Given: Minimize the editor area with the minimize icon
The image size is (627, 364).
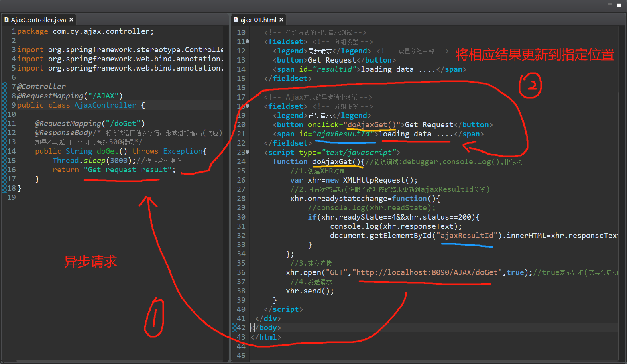Looking at the screenshot, I should point(609,4).
